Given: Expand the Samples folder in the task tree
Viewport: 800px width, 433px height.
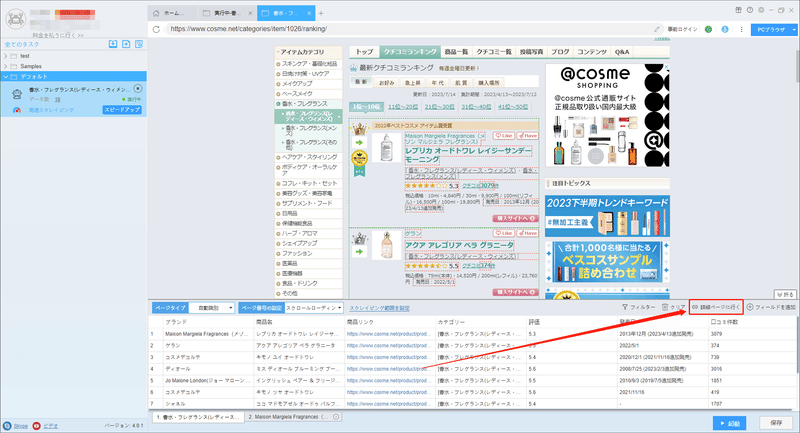Looking at the screenshot, I should tap(6, 66).
